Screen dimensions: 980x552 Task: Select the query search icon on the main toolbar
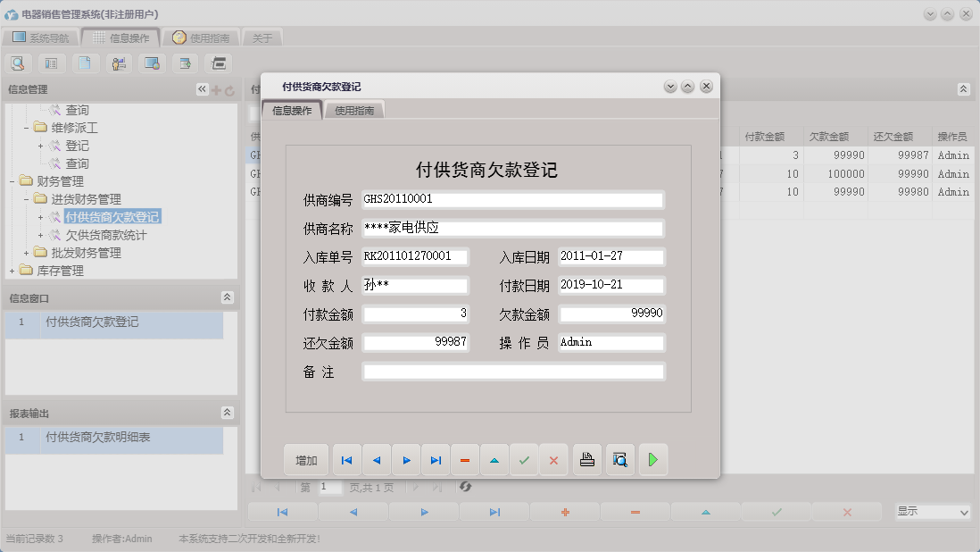[19, 63]
